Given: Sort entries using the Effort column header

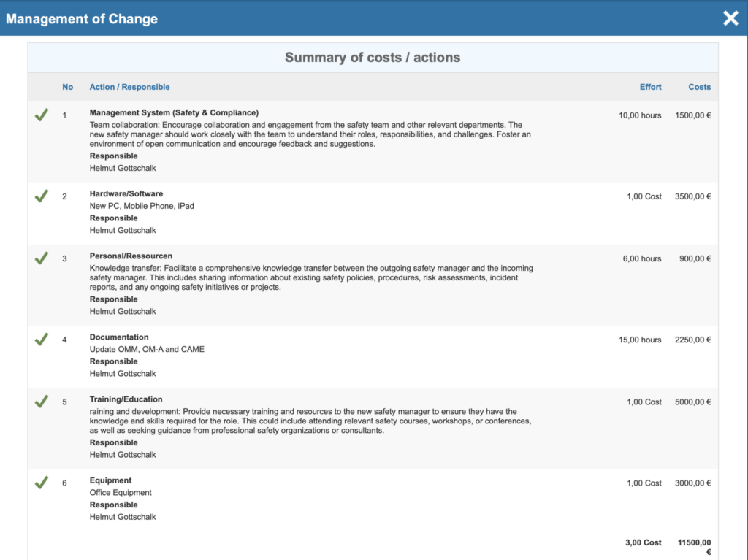Looking at the screenshot, I should 650,87.
